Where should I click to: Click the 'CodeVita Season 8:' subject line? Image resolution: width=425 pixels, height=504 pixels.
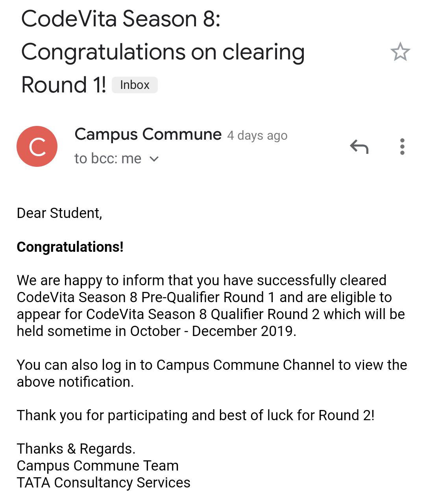pos(121,19)
